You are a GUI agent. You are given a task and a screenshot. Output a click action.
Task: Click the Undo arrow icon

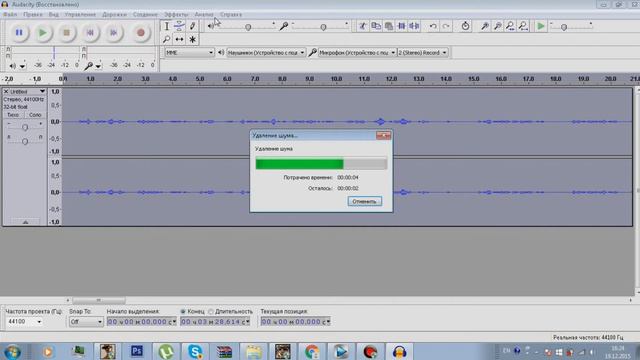pos(433,26)
